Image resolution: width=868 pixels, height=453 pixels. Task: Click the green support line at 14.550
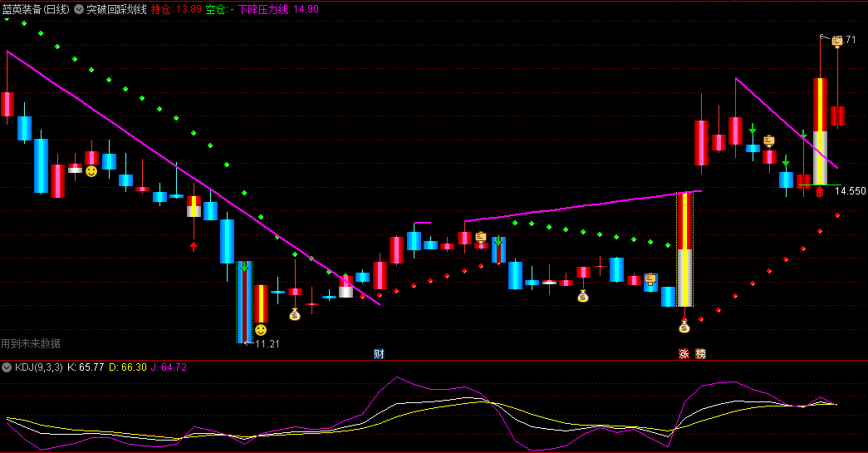[819, 185]
